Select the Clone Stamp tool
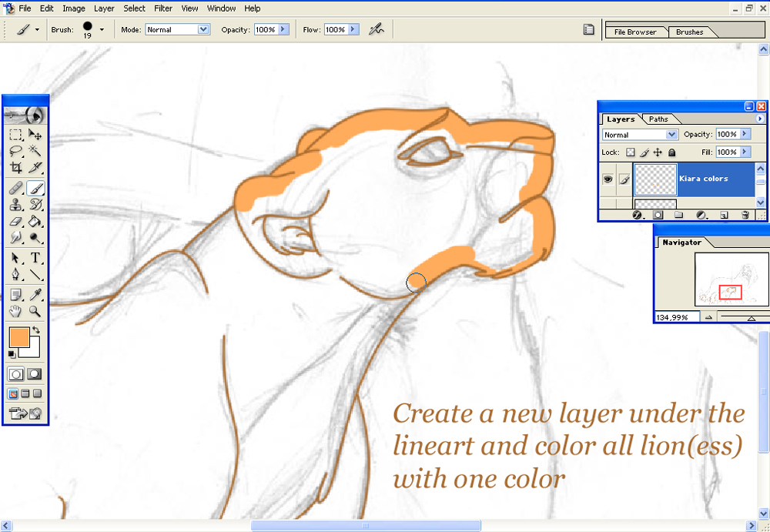The width and height of the screenshot is (770, 532). (x=15, y=204)
